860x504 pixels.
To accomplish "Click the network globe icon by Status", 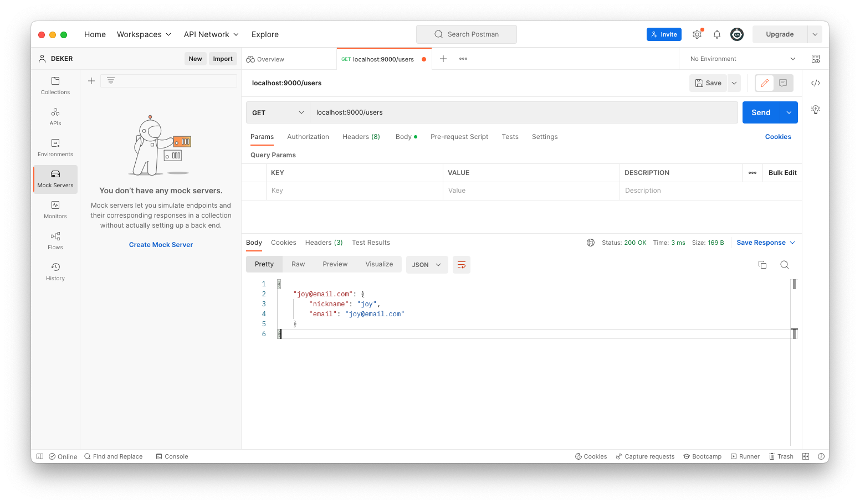I will pos(591,243).
